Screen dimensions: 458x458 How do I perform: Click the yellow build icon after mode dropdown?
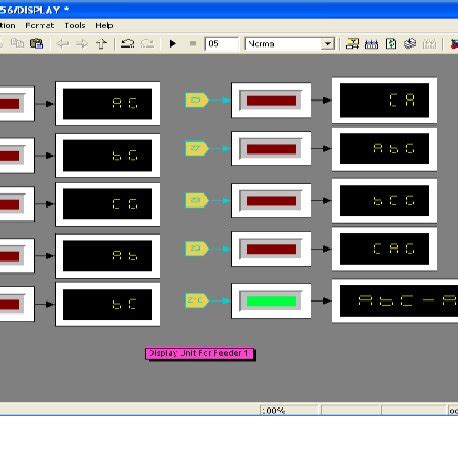click(x=352, y=44)
